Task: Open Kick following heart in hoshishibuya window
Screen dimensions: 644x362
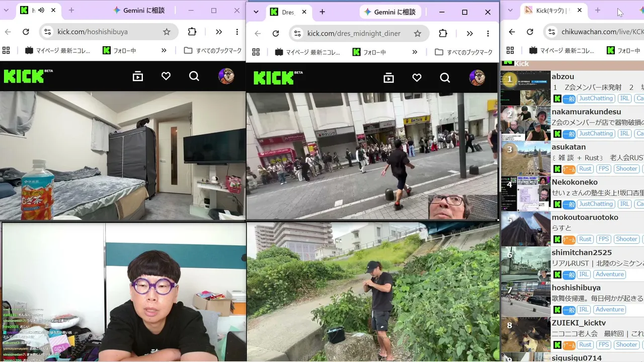Action: click(x=166, y=76)
